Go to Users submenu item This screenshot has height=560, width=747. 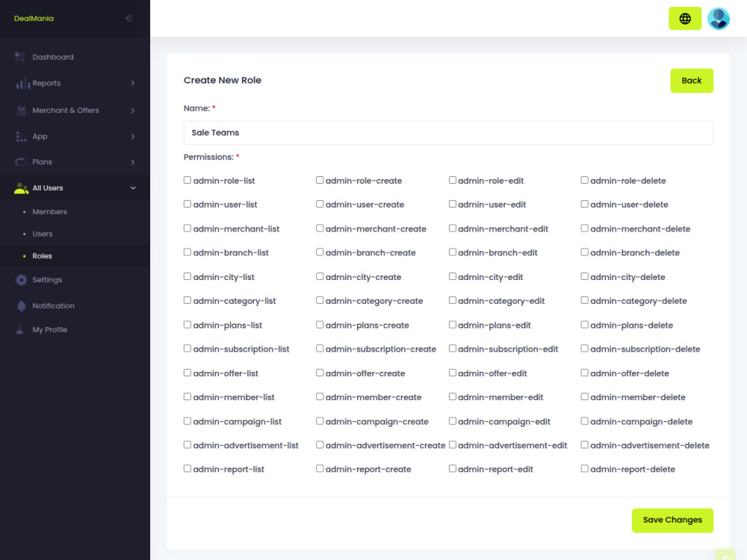point(43,234)
